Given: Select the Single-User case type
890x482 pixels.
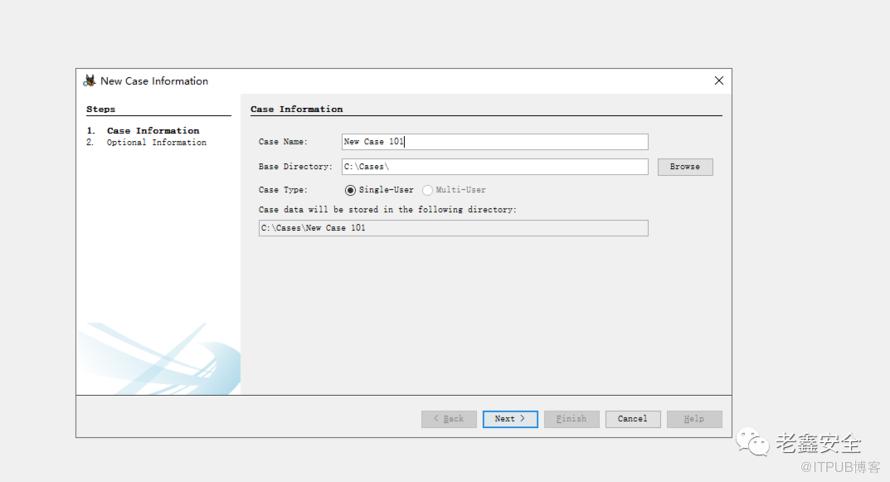Looking at the screenshot, I should pos(350,190).
